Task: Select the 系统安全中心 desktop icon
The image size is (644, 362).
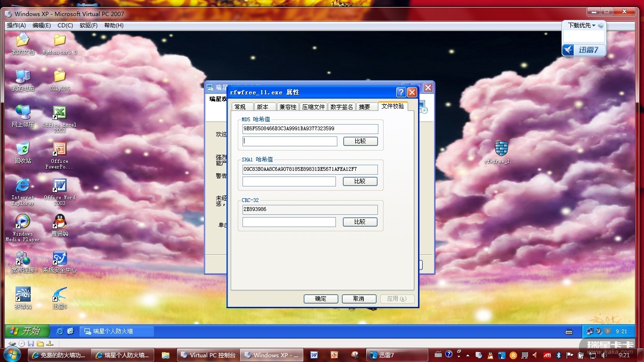Action: [x=59, y=262]
